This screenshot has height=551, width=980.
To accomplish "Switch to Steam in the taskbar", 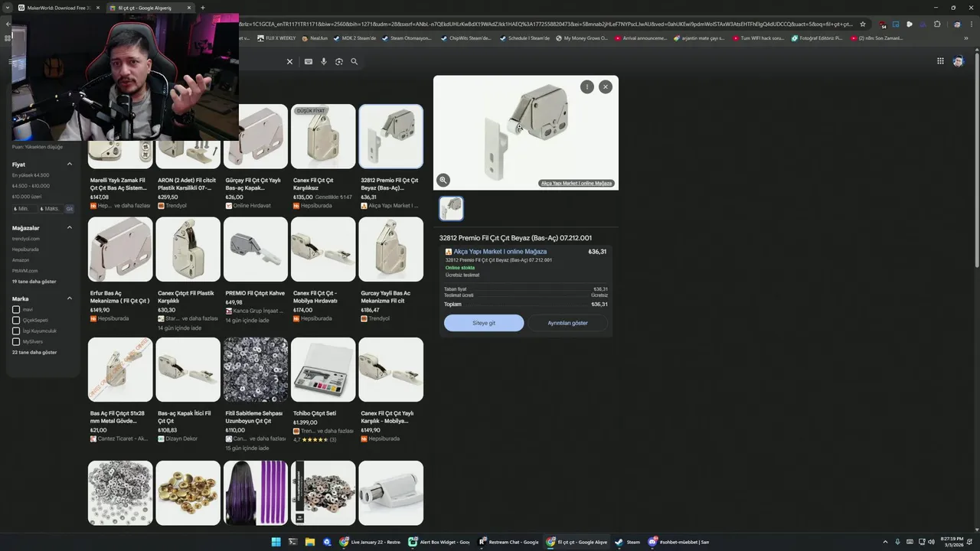I will point(628,542).
